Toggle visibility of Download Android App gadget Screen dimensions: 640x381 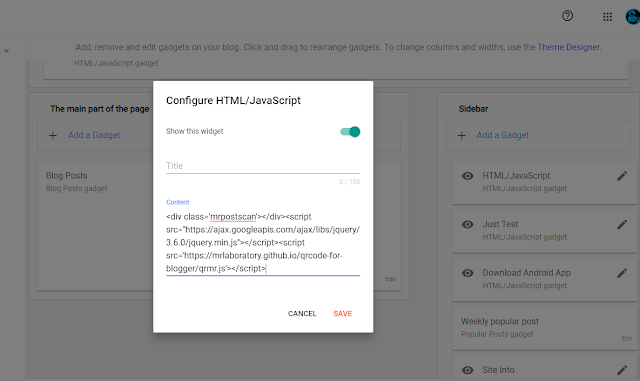coord(468,273)
